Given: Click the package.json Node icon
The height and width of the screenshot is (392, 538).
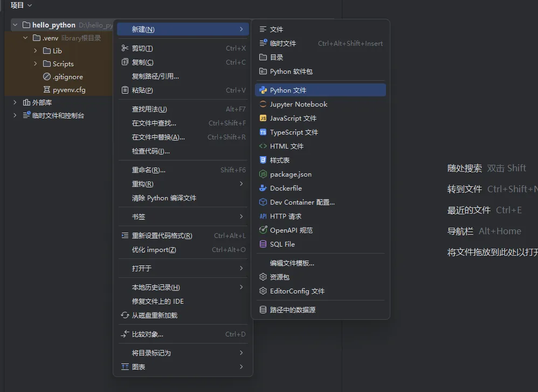Looking at the screenshot, I should (x=263, y=174).
